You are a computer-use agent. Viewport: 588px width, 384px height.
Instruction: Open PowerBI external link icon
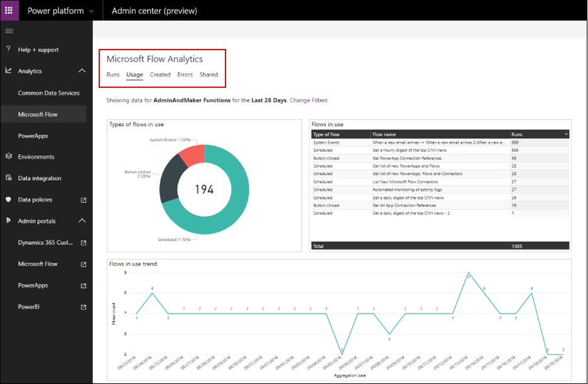(x=83, y=307)
